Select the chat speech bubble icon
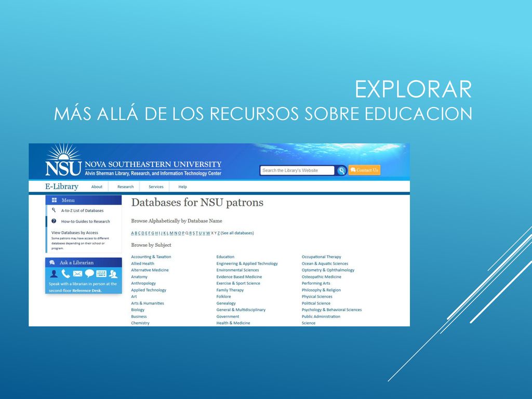Viewport: 532px width, 399px height. tap(89, 273)
